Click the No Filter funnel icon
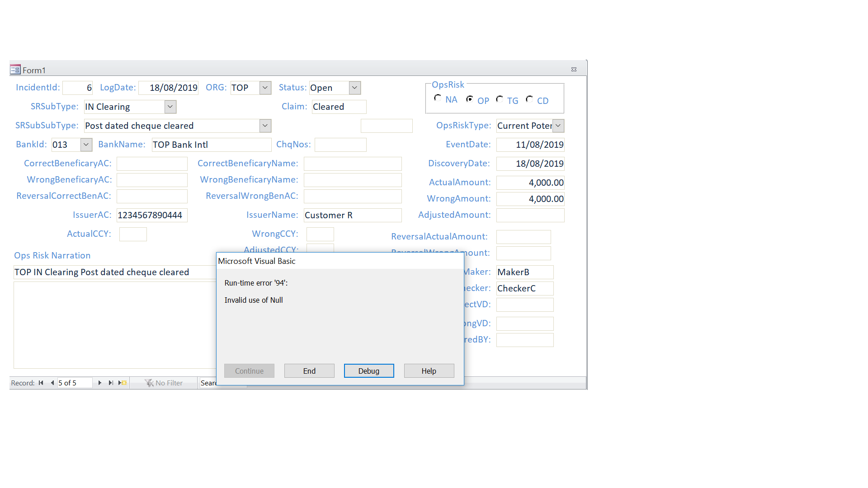 [149, 383]
